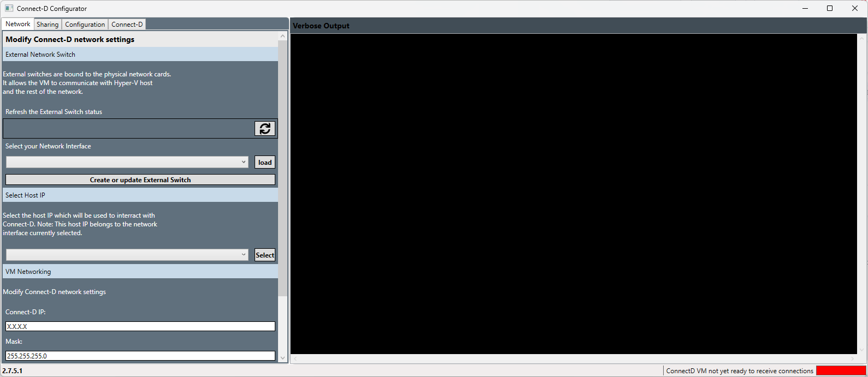The width and height of the screenshot is (868, 377).
Task: Click the ConnectD VM not ready status text
Action: [740, 371]
